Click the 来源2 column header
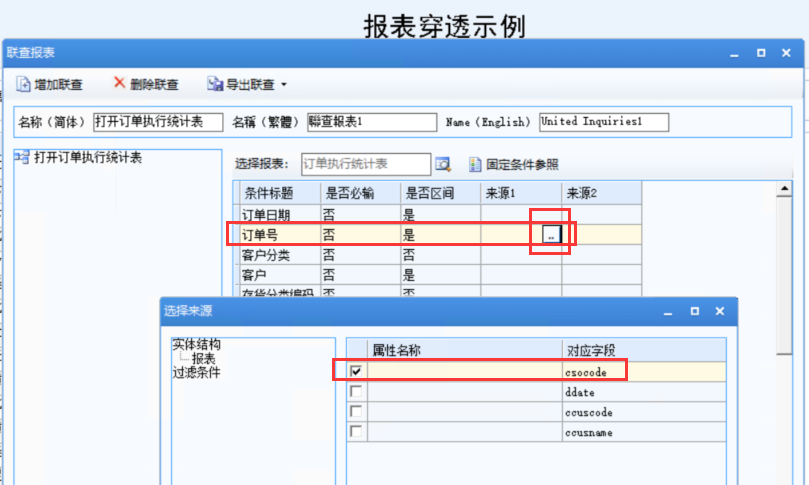 click(602, 193)
